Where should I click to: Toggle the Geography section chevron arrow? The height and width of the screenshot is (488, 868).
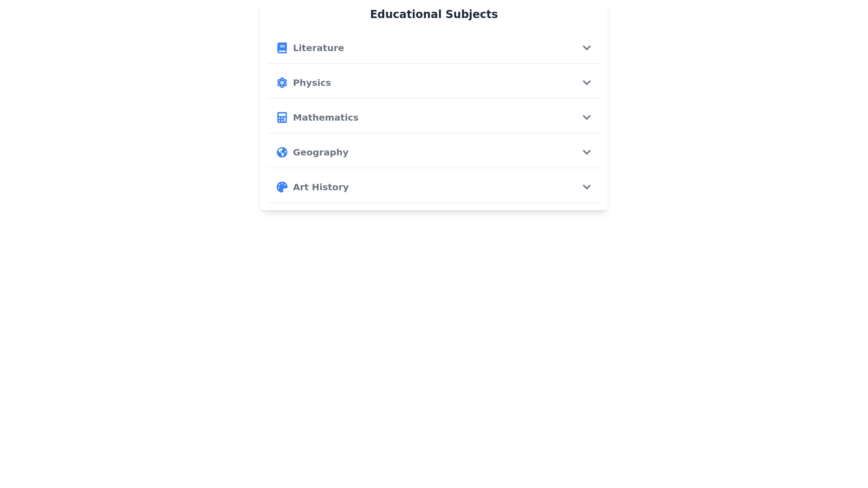point(586,152)
